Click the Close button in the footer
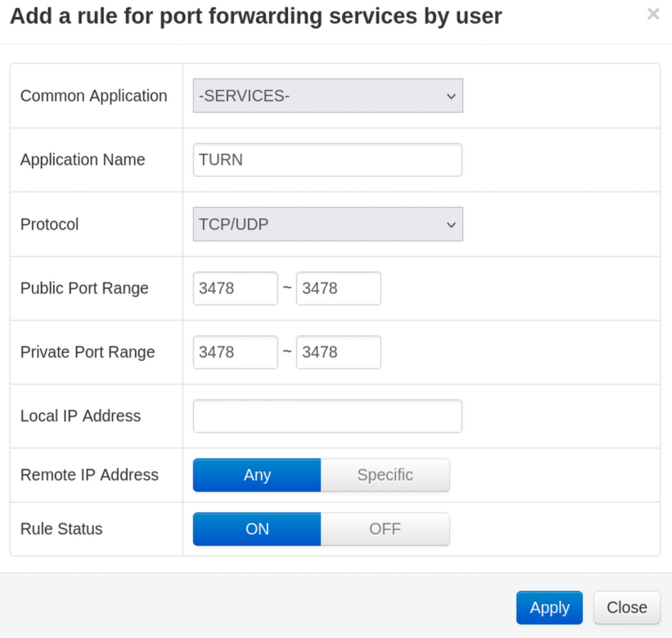The image size is (672, 638). coord(626,608)
